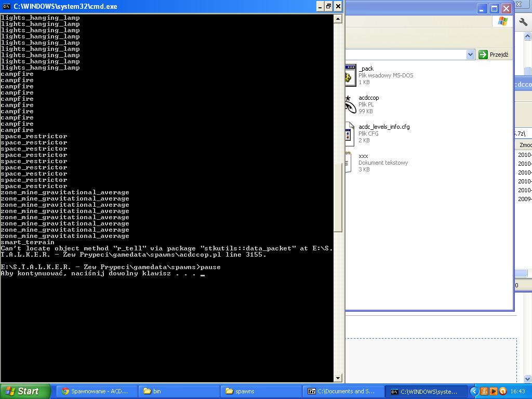Click the cmd.exe title bar system icon

coord(7,6)
